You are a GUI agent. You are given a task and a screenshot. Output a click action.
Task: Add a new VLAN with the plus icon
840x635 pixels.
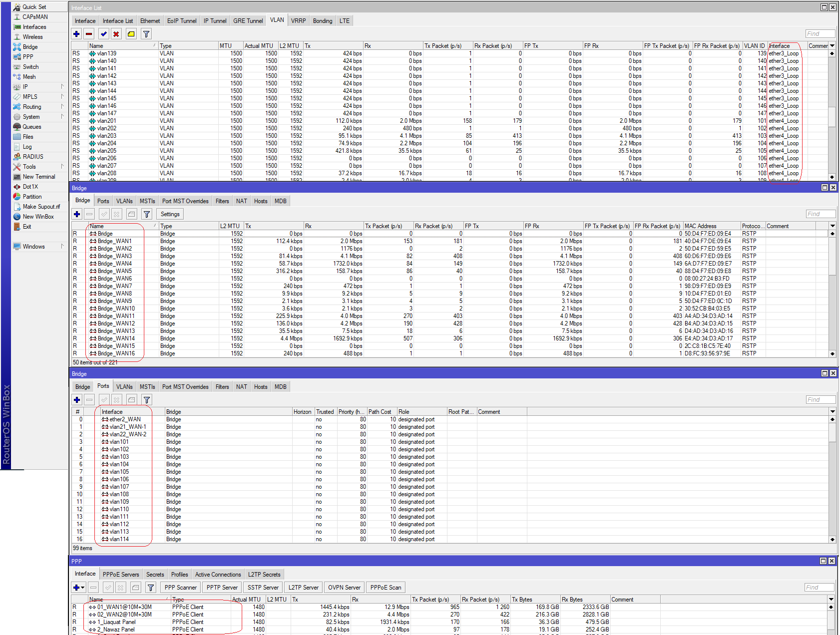pyautogui.click(x=76, y=33)
